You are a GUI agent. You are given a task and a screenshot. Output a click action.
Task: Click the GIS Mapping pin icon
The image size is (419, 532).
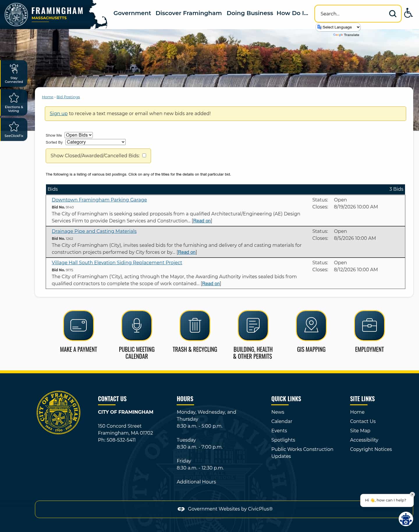[311, 325]
